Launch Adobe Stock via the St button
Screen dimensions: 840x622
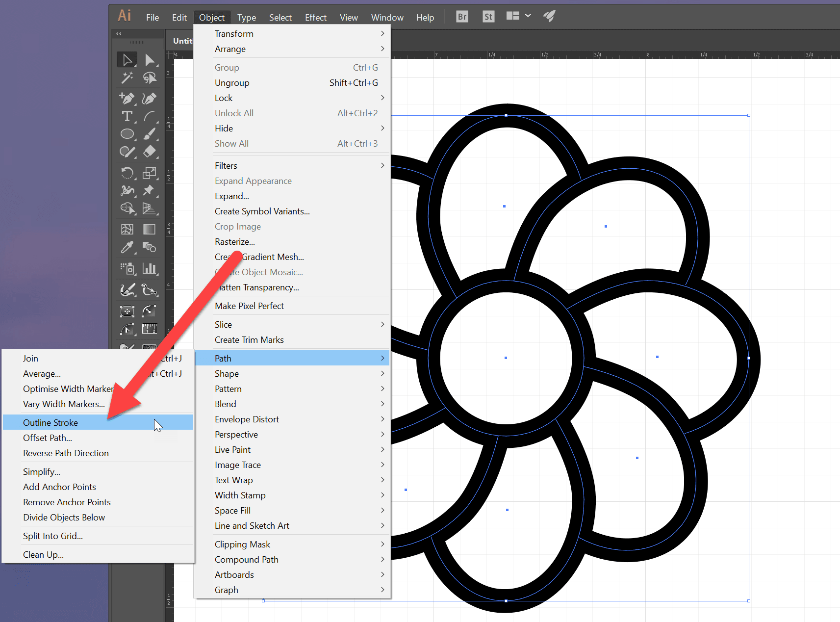[488, 16]
